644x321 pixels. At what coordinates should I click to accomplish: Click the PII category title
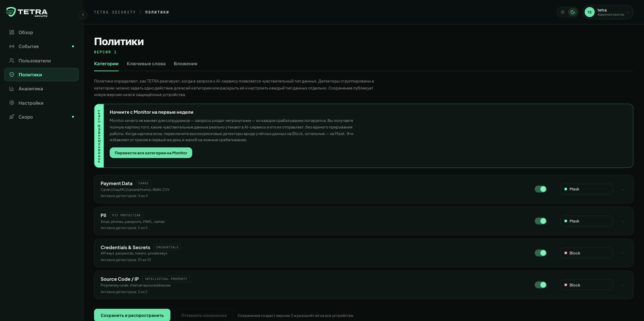[x=103, y=215]
